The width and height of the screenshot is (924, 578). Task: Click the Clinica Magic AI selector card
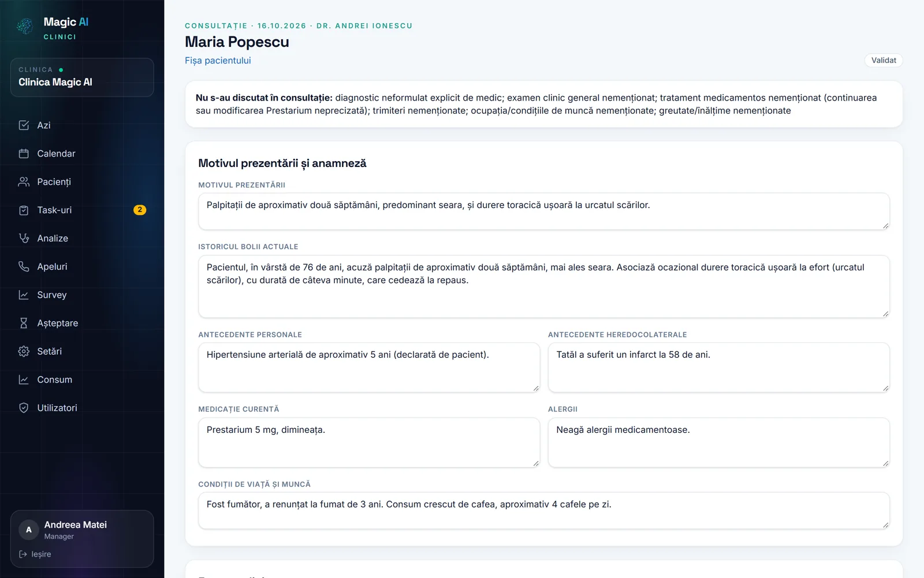pyautogui.click(x=82, y=77)
